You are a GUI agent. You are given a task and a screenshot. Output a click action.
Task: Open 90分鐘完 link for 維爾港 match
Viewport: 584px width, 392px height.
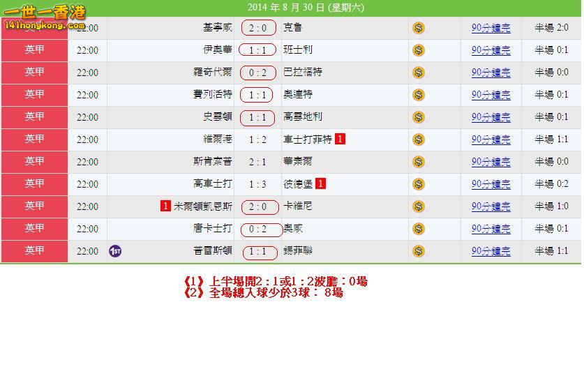pos(491,140)
